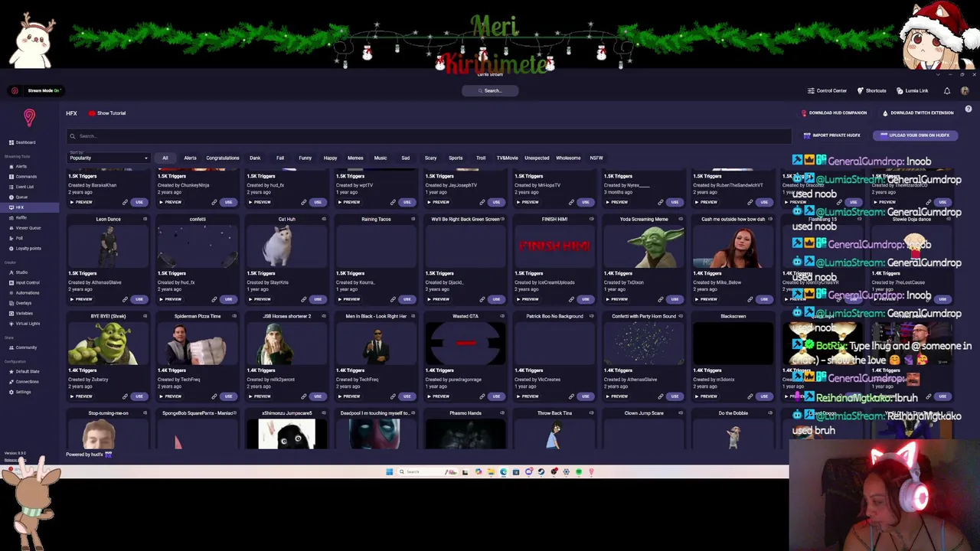Screen dimensions: 980x551
Task: Select the Scary category filter
Action: (x=430, y=158)
